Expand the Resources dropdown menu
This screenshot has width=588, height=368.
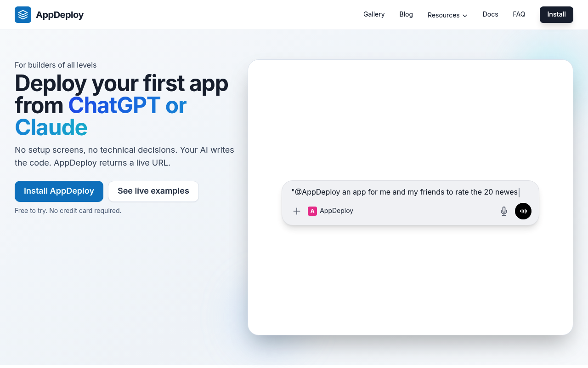pyautogui.click(x=443, y=15)
